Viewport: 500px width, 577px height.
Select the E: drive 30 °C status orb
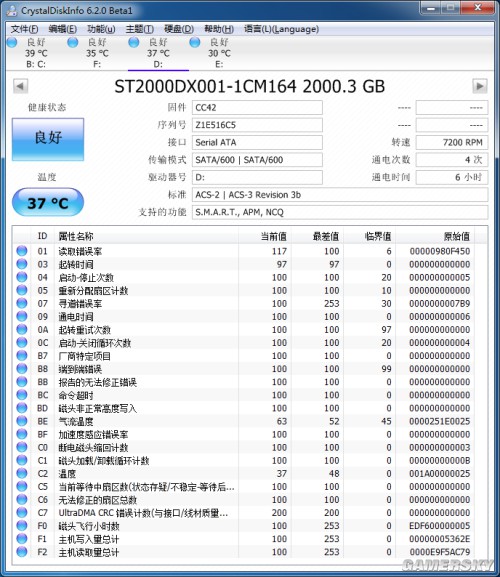[195, 42]
